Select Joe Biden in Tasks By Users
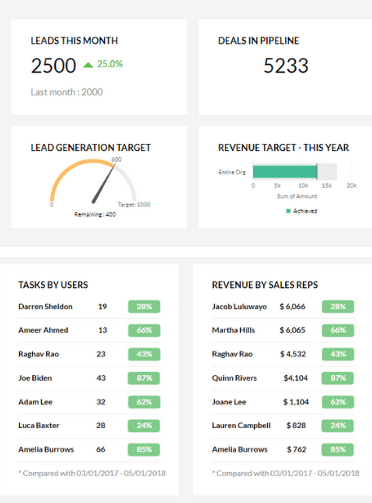The height and width of the screenshot is (503, 372). (x=35, y=378)
